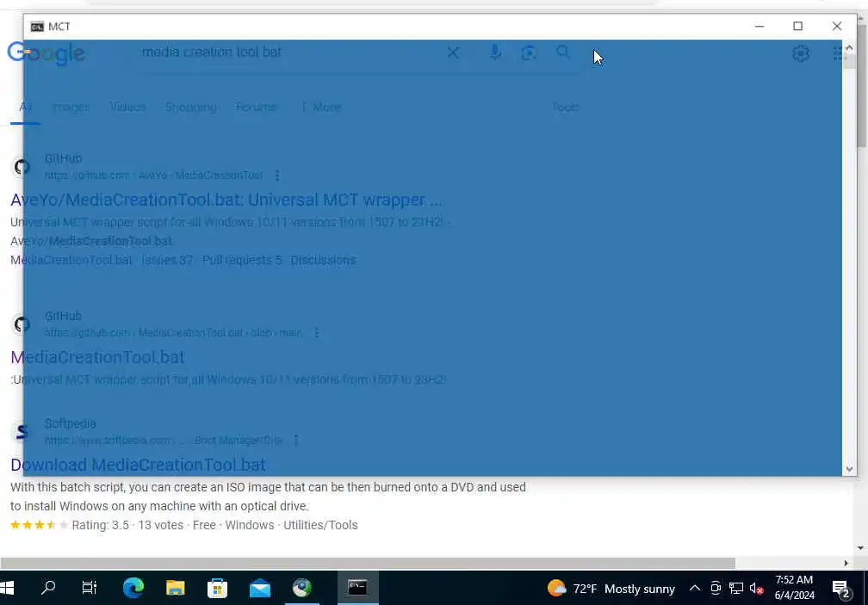This screenshot has height=605, width=868.
Task: Click the Softpedia site name text
Action: 71,423
